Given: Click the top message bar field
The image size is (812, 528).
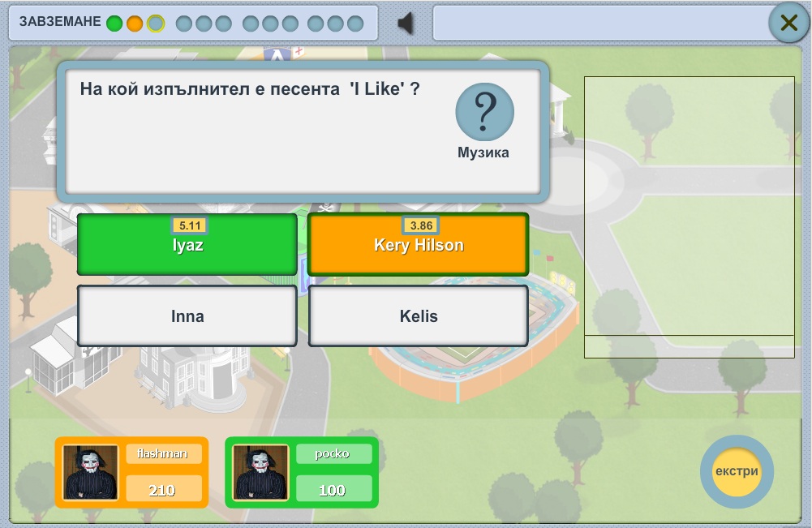Looking at the screenshot, I should tap(600, 24).
